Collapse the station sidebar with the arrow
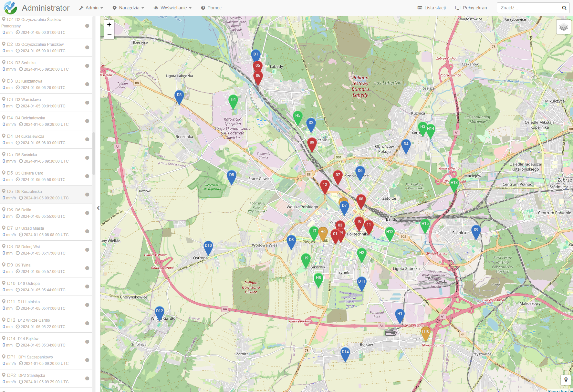Screen dimensions: 573x392 [x=98, y=208]
